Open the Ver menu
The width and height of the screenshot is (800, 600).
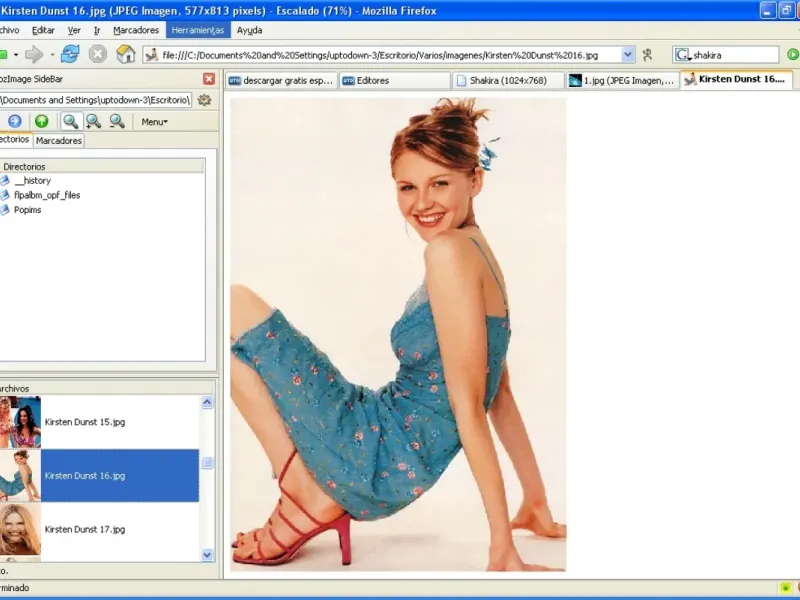coord(74,30)
